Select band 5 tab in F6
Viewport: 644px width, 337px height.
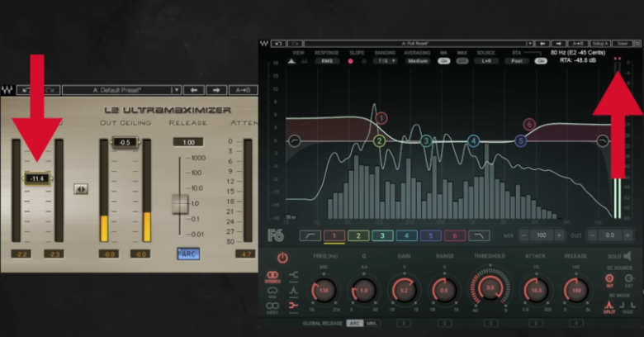tap(431, 235)
